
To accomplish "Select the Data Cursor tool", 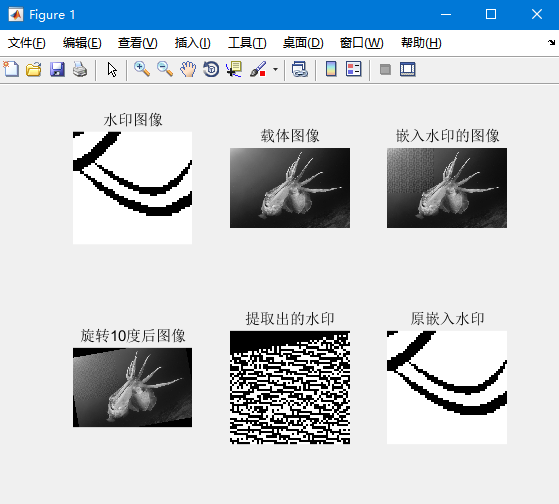I will coord(234,69).
